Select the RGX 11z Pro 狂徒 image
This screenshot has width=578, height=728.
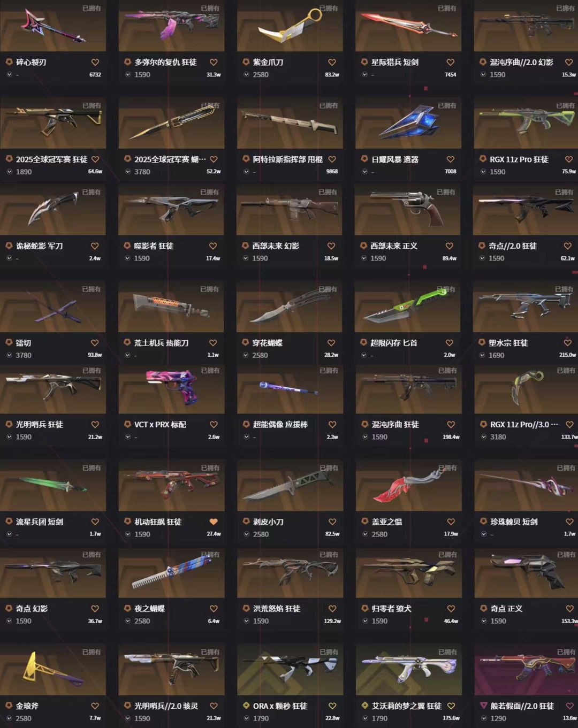(x=527, y=123)
